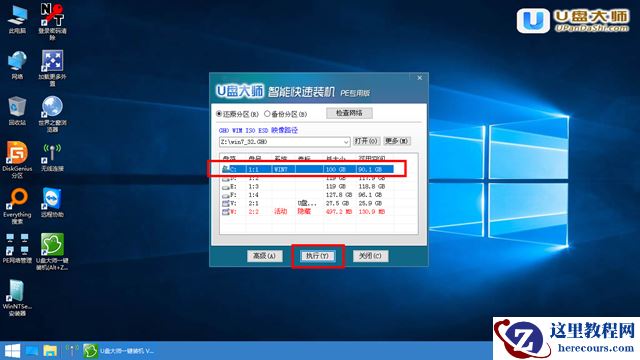Open the image path dropdown arrow
The width and height of the screenshot is (640, 360).
point(346,142)
